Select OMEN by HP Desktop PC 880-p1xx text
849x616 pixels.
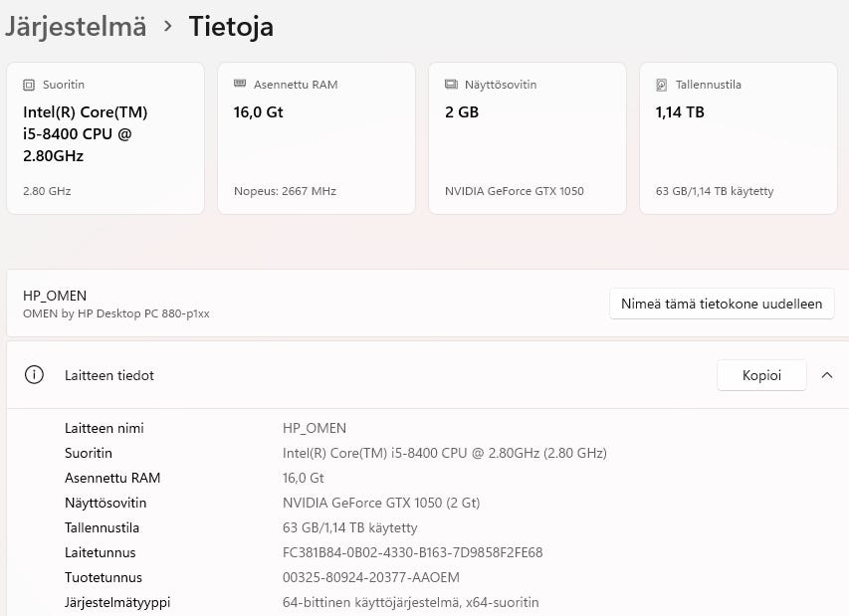click(115, 313)
